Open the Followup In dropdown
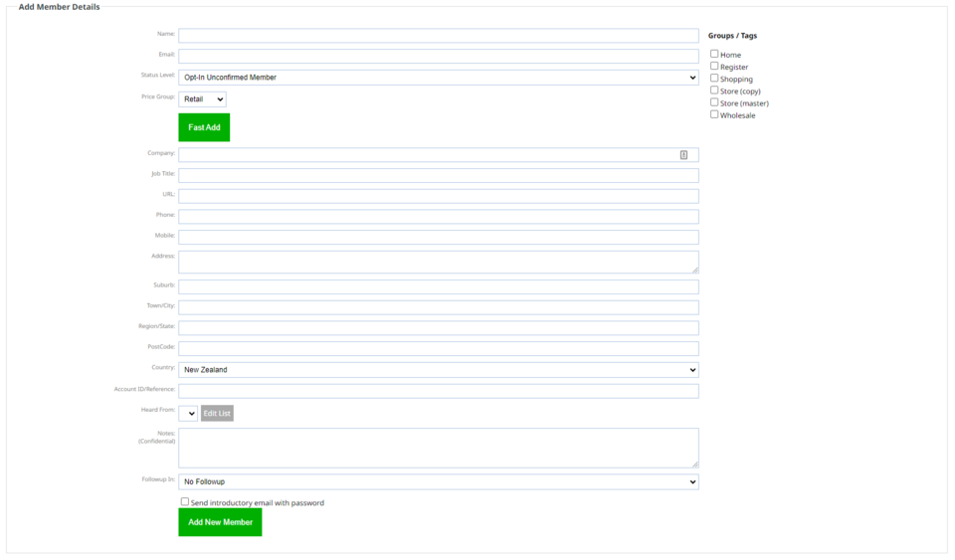The image size is (955, 560). (x=438, y=482)
